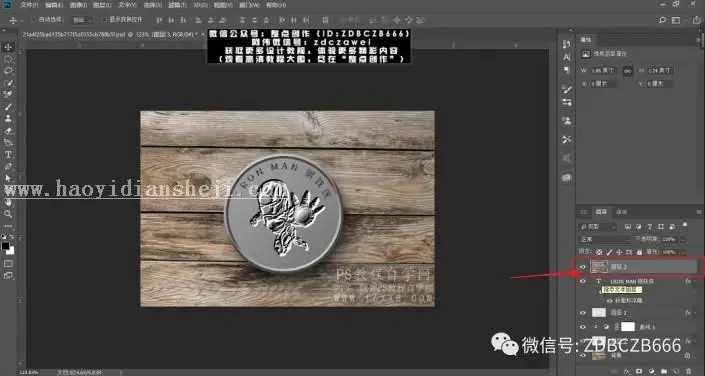The height and width of the screenshot is (376, 705).
Task: Click the opacity 100% field
Action: click(x=670, y=240)
